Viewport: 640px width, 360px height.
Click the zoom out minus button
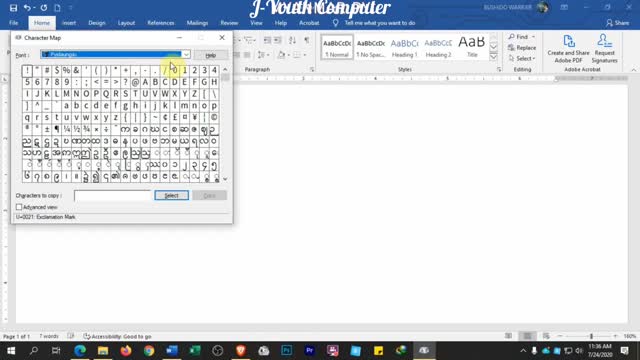click(x=560, y=336)
